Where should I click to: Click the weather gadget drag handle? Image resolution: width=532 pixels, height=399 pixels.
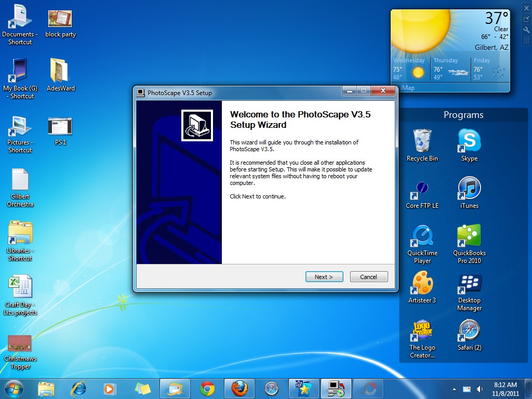526,41
